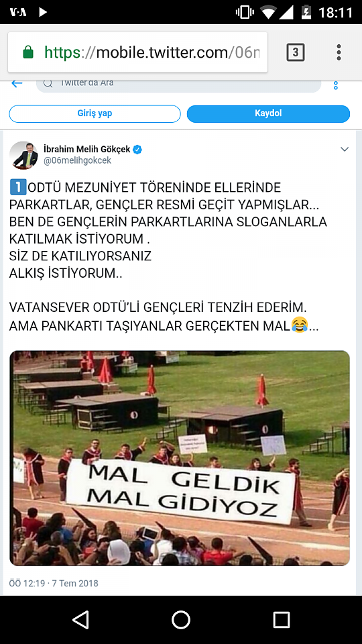Click the ÖÖ 12:19 · 7 Tem 2018 timestamp

coord(54,583)
